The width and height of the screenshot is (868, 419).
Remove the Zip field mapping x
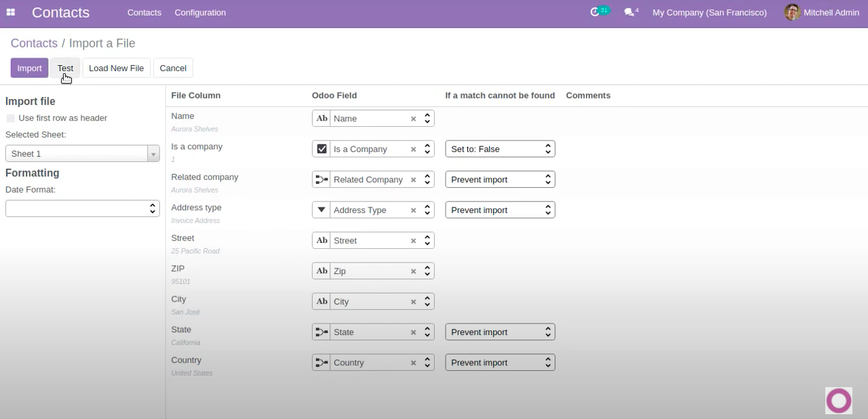(x=413, y=271)
